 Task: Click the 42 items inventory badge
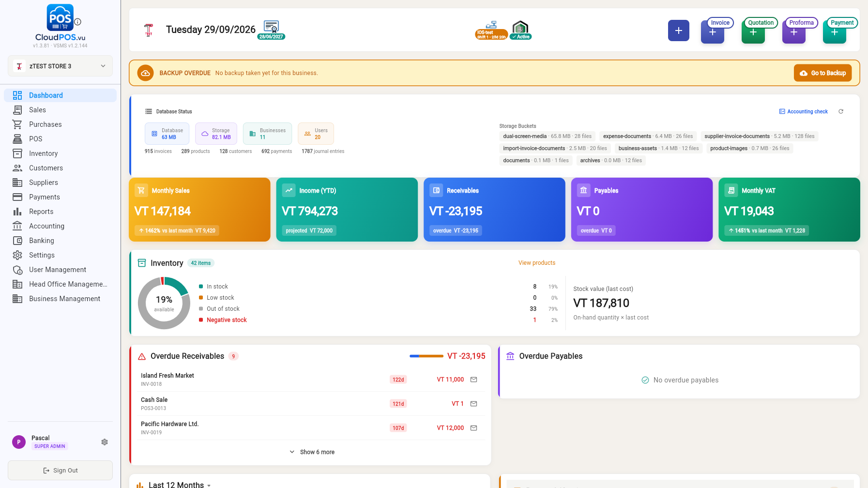tap(201, 263)
